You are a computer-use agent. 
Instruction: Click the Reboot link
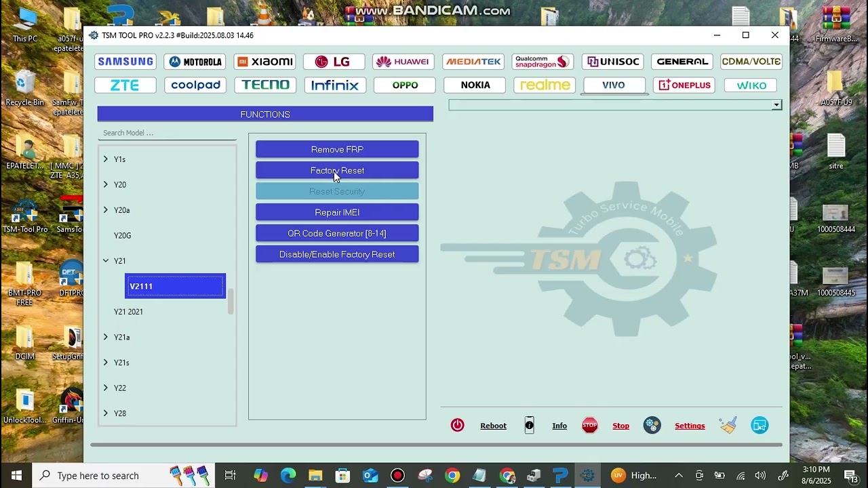pos(493,426)
